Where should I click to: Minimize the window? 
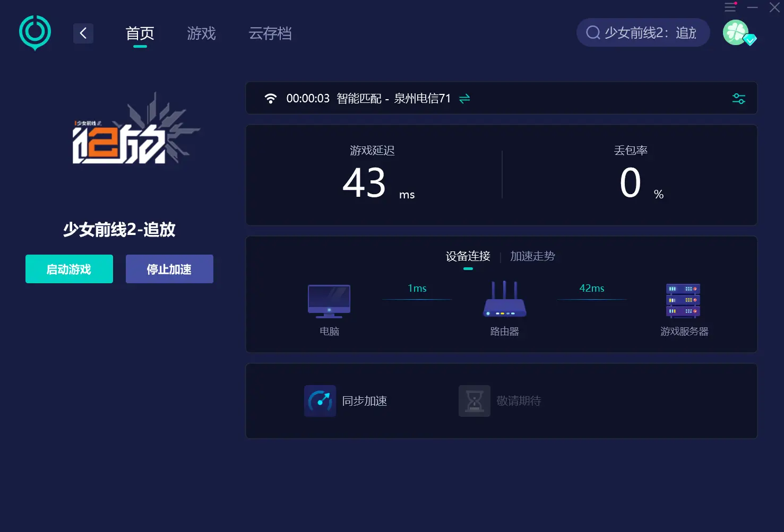pyautogui.click(x=752, y=7)
